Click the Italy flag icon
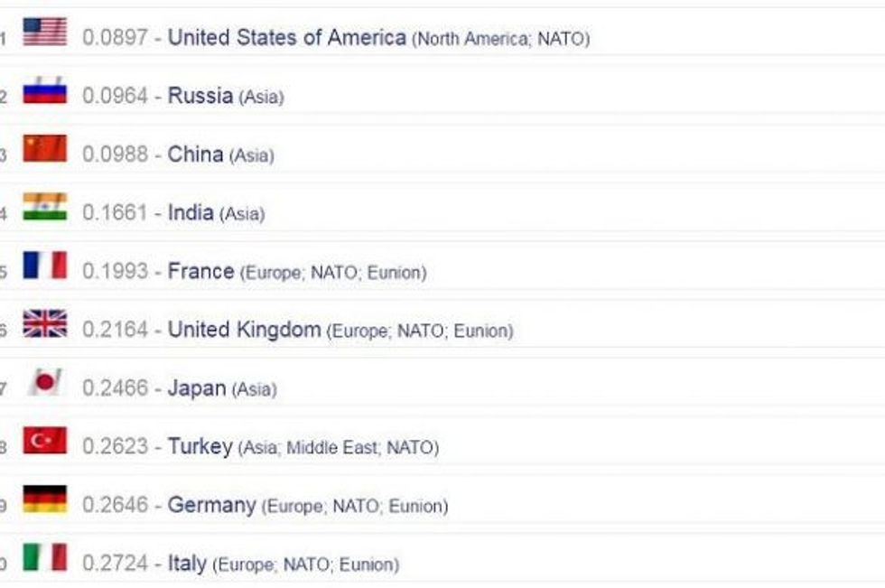Screen dimensions: 885x588 44,557
